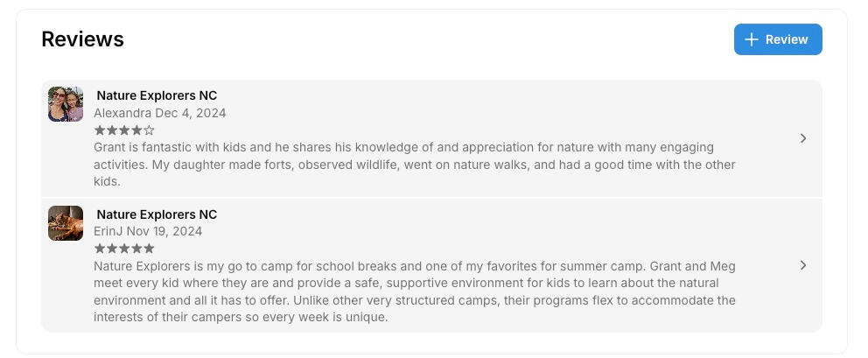Click the "Alexandra Dec 4, 2024" byline

160,113
